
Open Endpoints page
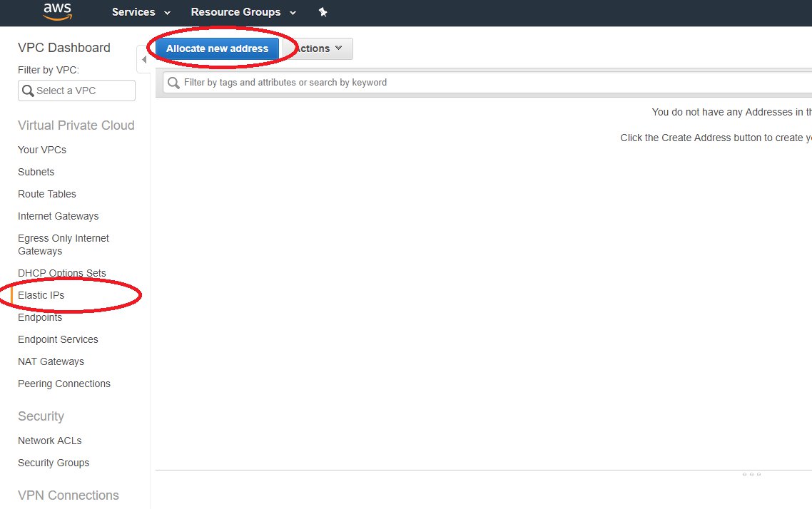[x=40, y=317]
